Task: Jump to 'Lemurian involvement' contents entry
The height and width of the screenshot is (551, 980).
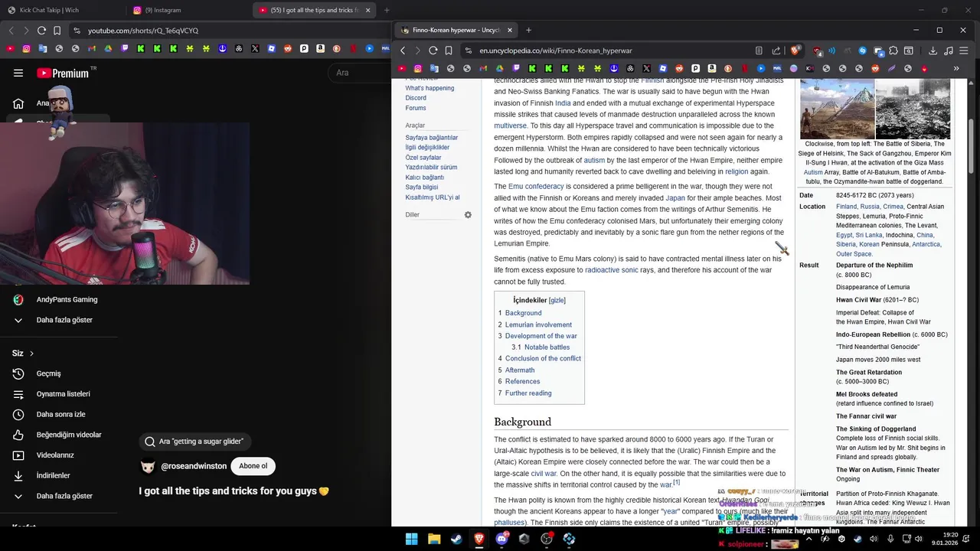Action: (538, 324)
